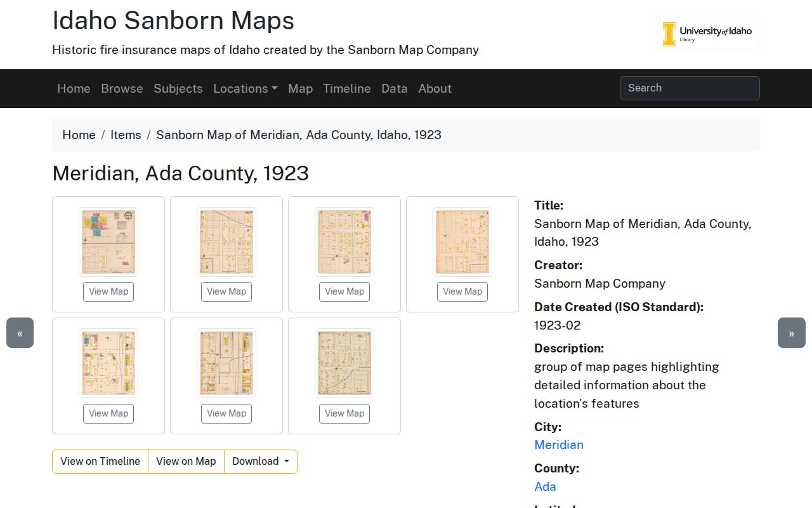The image size is (812, 508).
Task: Click the 'Meridian, Ada County, 1923' heading
Action: [x=180, y=173]
